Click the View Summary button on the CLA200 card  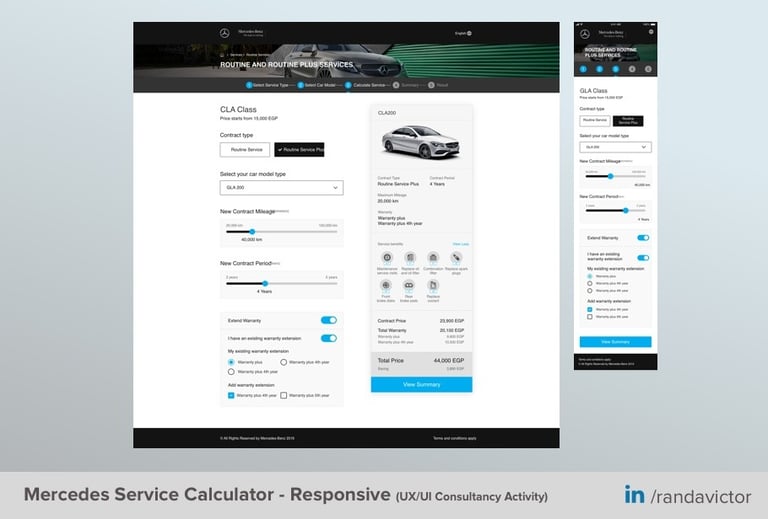[422, 385]
